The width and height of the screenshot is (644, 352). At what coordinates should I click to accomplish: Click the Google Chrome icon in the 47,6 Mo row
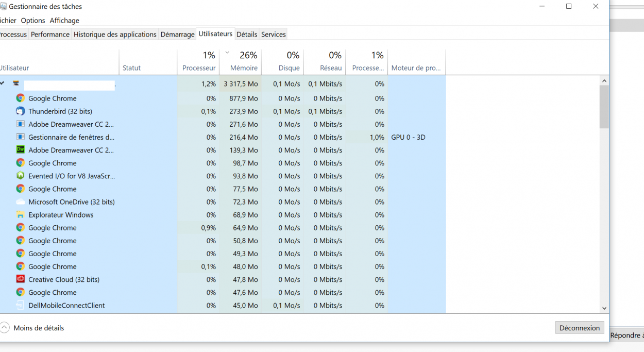coord(21,292)
